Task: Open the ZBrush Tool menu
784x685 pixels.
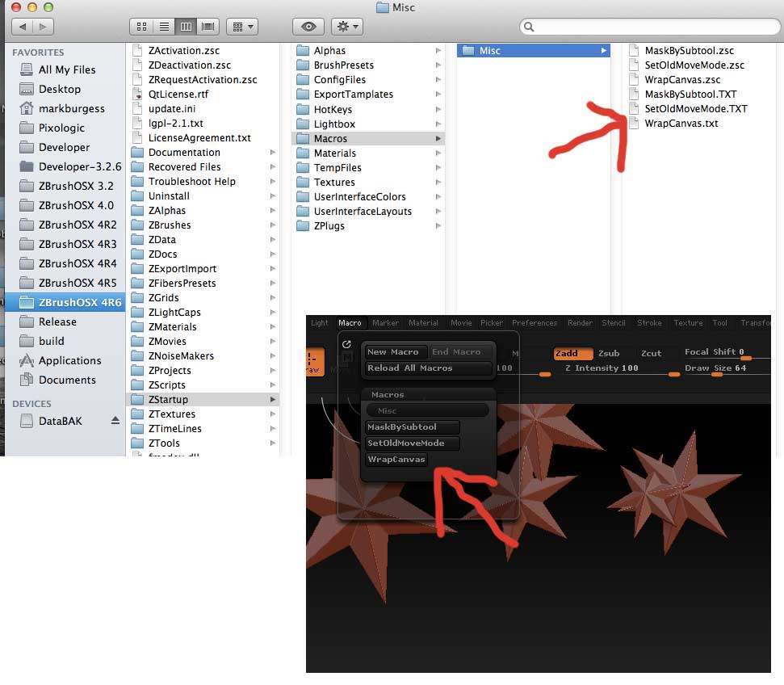Action: coord(719,323)
